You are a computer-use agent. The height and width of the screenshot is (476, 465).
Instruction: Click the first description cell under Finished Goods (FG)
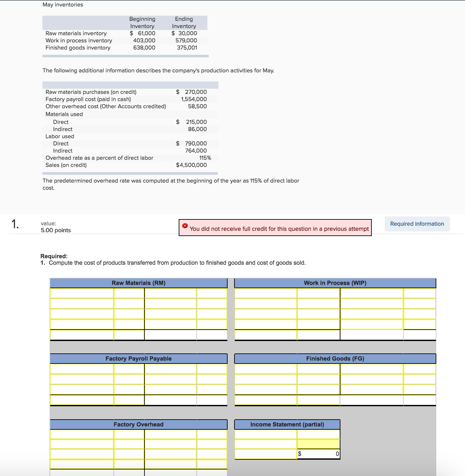click(266, 369)
